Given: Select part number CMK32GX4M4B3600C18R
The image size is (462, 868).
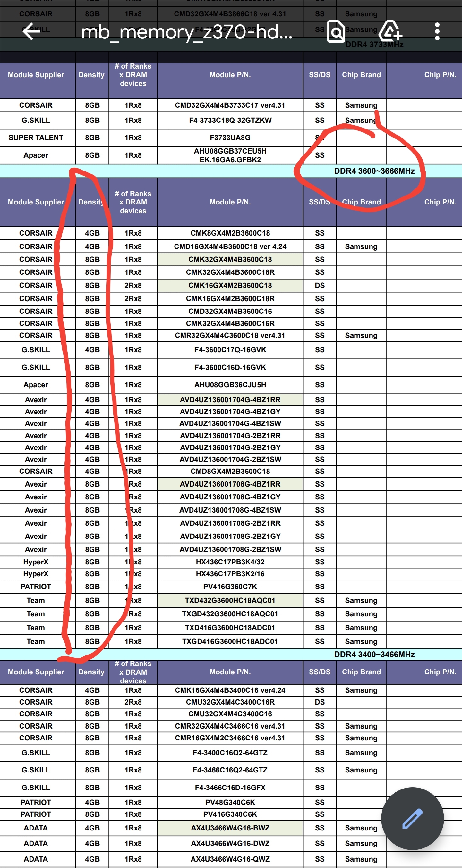Looking at the screenshot, I should (x=230, y=272).
